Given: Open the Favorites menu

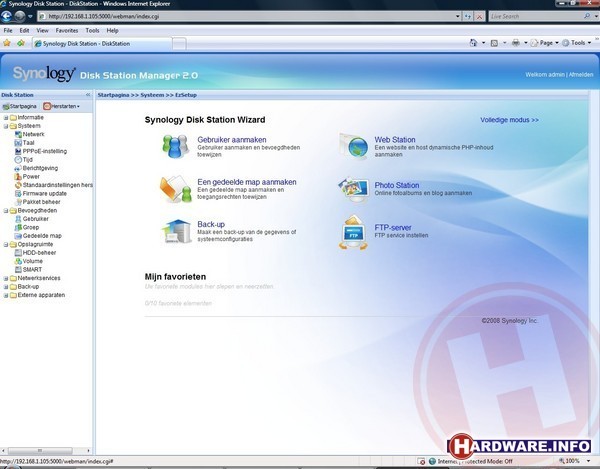Looking at the screenshot, I should pyautogui.click(x=67, y=30).
